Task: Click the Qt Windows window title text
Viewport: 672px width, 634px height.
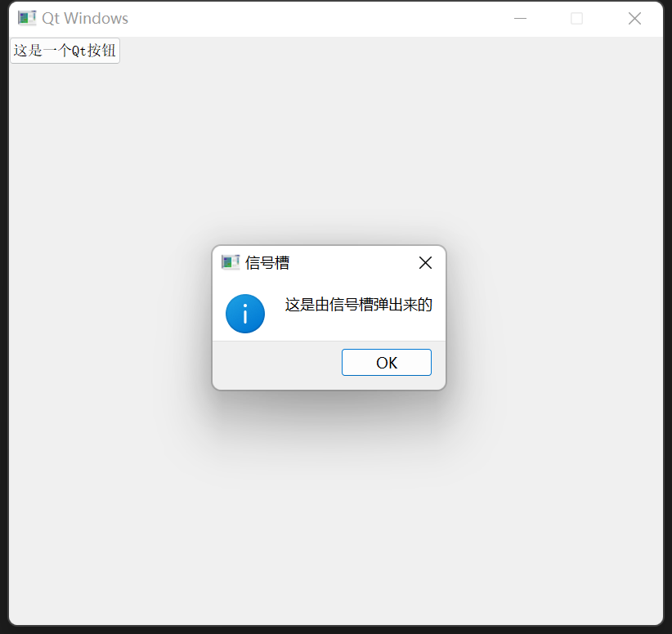Action: point(85,19)
